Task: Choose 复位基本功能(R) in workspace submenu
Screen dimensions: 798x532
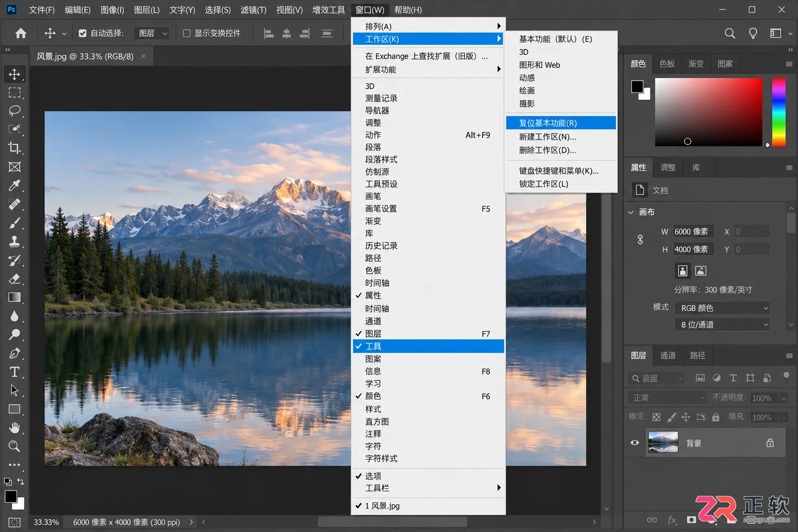Action: pos(561,123)
